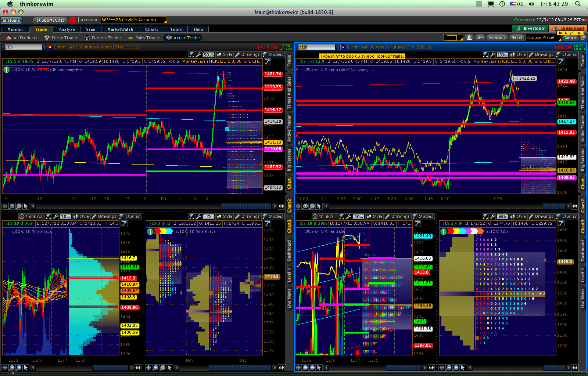Click the color link icon beside top-left /ES symbol
Screen dimensions: 588x376
click(x=50, y=47)
